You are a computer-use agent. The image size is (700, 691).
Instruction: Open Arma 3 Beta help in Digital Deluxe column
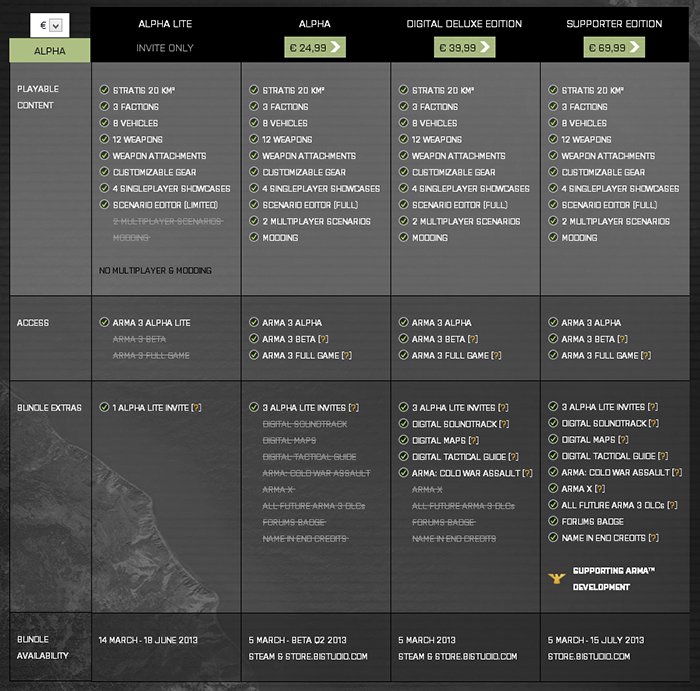[472, 339]
